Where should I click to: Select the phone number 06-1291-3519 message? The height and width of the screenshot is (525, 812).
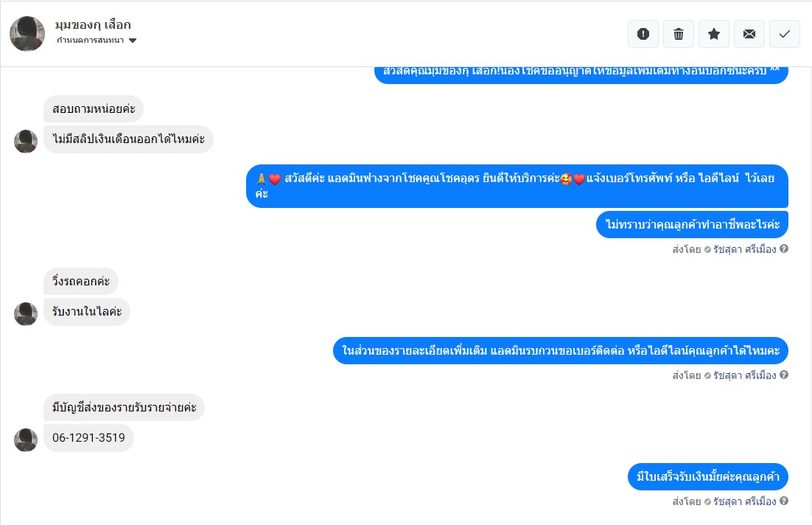point(88,438)
